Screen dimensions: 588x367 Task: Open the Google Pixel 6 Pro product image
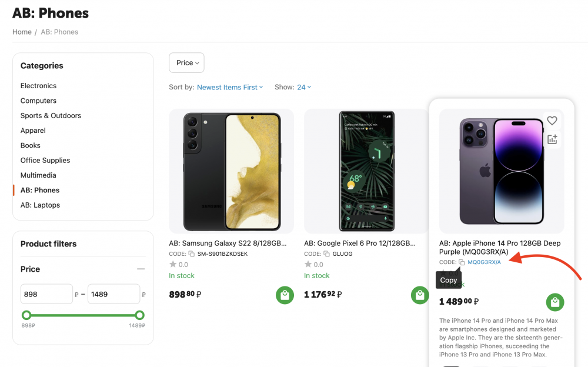click(x=366, y=171)
